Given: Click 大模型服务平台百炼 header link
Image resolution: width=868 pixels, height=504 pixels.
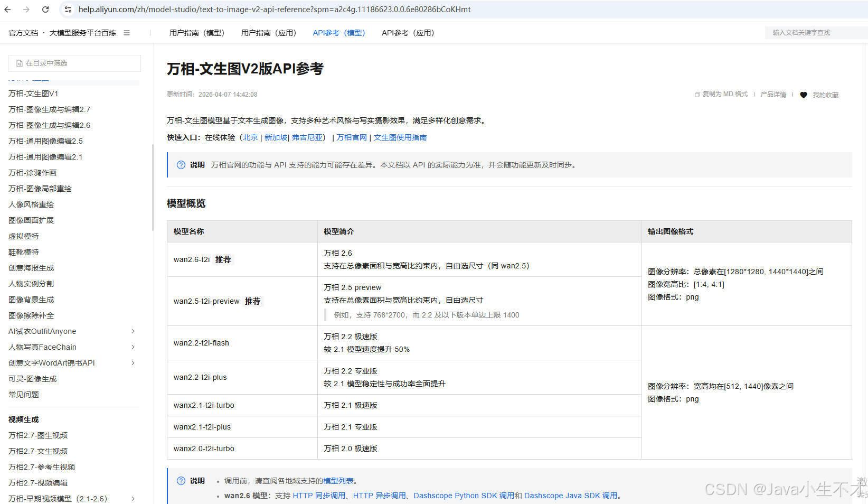Looking at the screenshot, I should tap(83, 33).
